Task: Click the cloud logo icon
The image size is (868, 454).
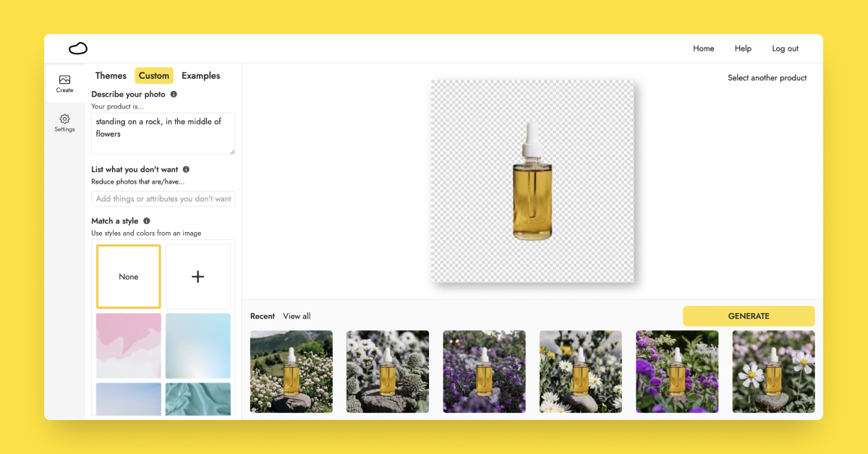Action: coord(78,48)
